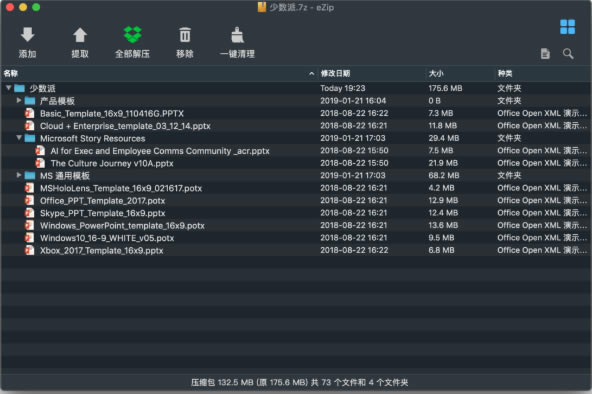The height and width of the screenshot is (394, 592).
Task: Click the file icon of AI for Exec pptx
Action: [40, 151]
